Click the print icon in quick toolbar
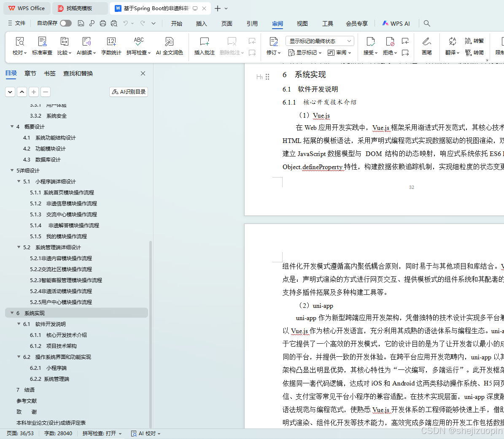Screen dimensions: 504x439 coord(103,23)
